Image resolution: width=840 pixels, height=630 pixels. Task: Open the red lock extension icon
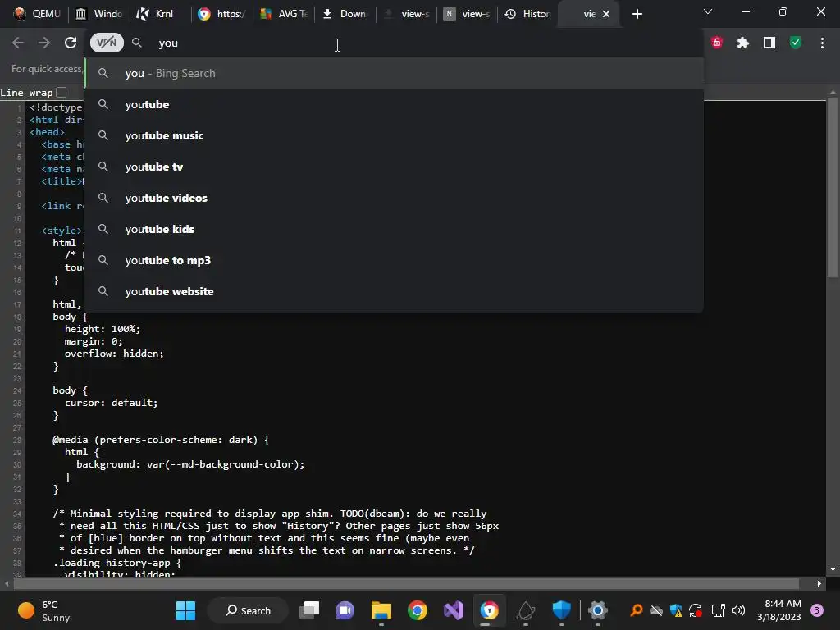[717, 43]
